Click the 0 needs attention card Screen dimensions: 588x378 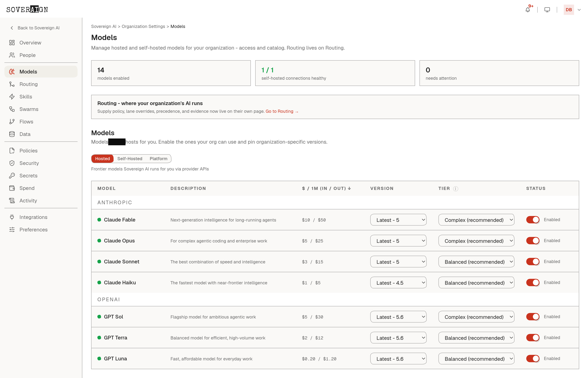(x=499, y=73)
